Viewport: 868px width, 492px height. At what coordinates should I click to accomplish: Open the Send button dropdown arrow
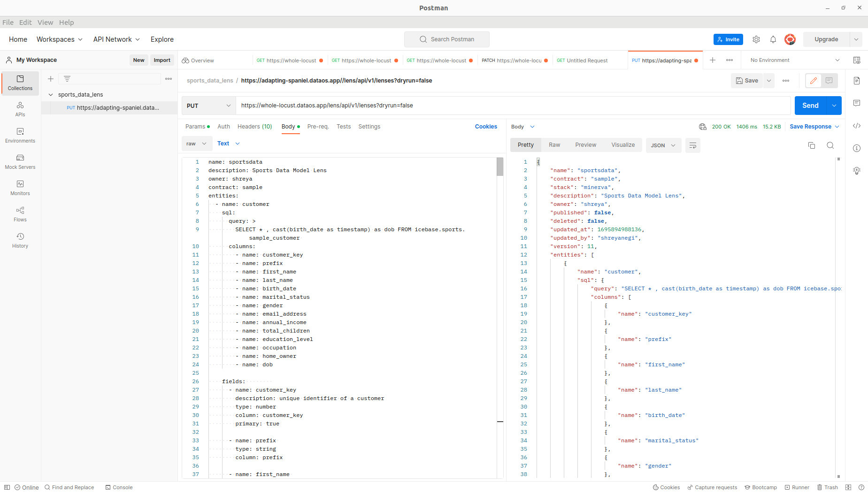point(834,106)
